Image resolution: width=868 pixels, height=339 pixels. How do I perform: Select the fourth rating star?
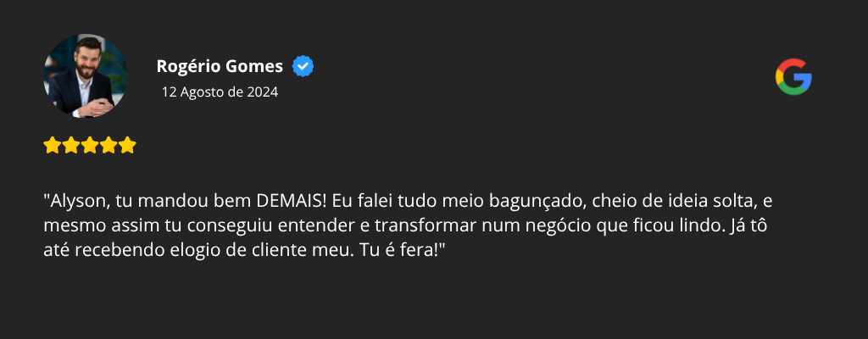108,145
